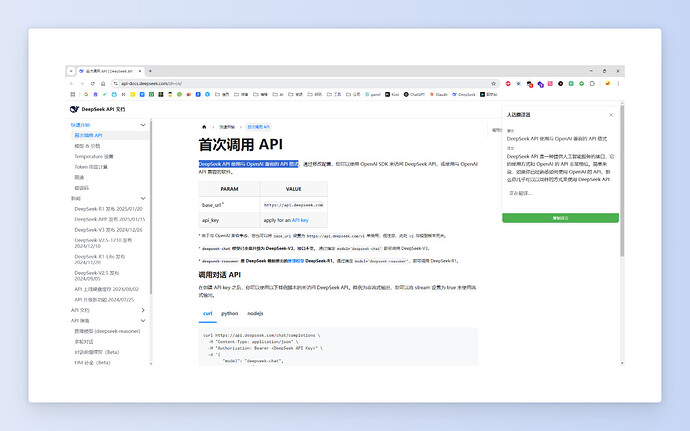Reload the page with the refresh icon
This screenshot has width=690, height=431.
pos(92,83)
